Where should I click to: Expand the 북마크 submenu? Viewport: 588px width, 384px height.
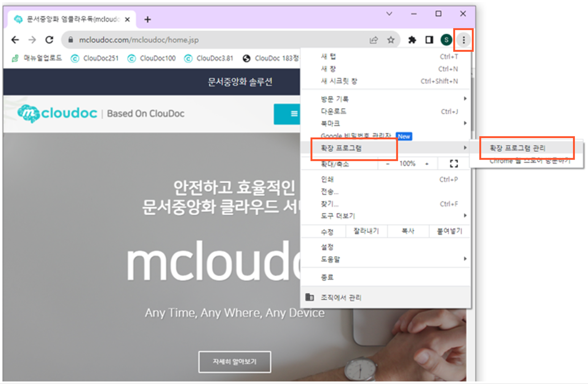tap(386, 124)
